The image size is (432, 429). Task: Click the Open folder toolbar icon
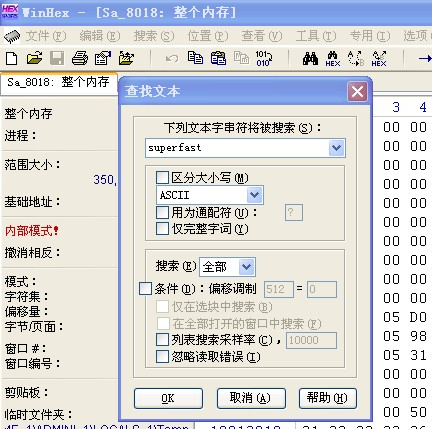(34, 58)
